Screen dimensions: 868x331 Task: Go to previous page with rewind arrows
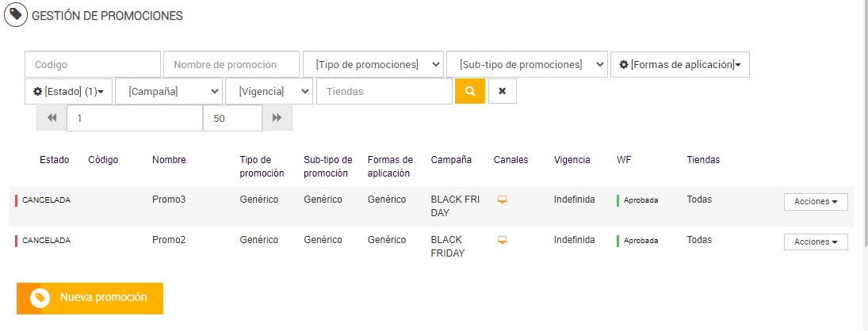52,118
